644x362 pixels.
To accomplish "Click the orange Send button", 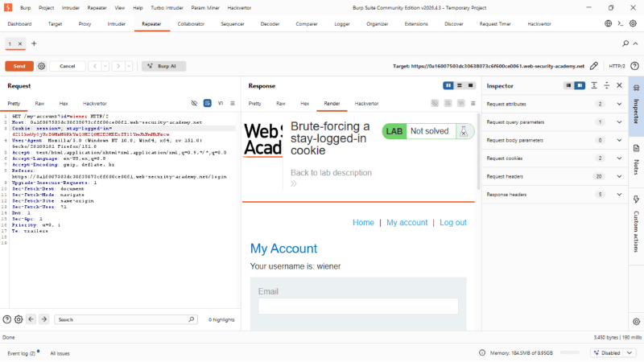I will tap(19, 66).
